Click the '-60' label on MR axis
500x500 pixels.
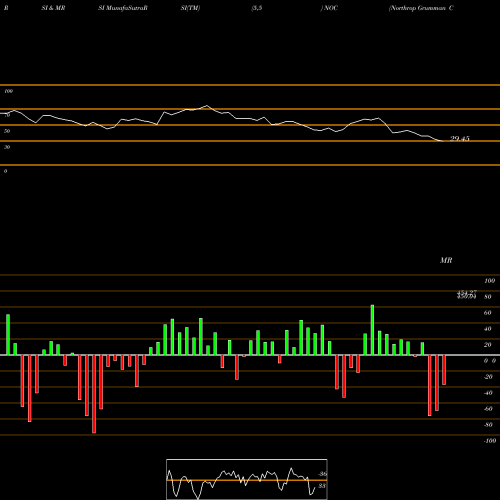point(488,409)
